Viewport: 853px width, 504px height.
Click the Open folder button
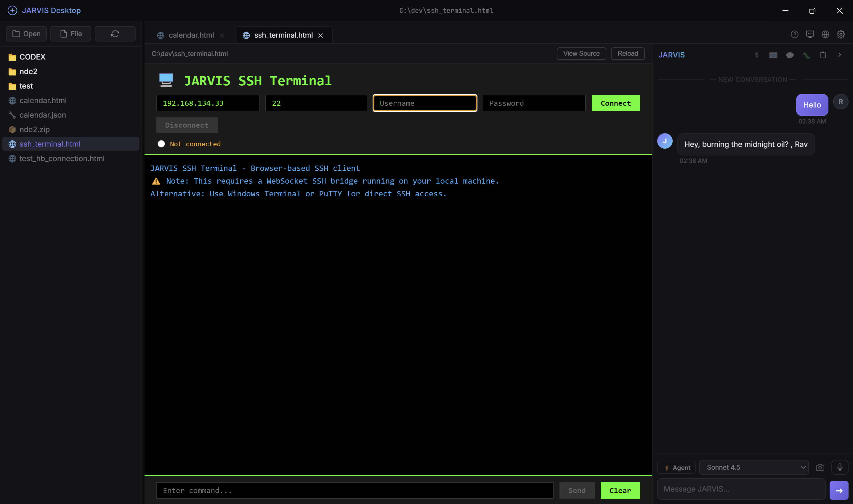coord(26,34)
